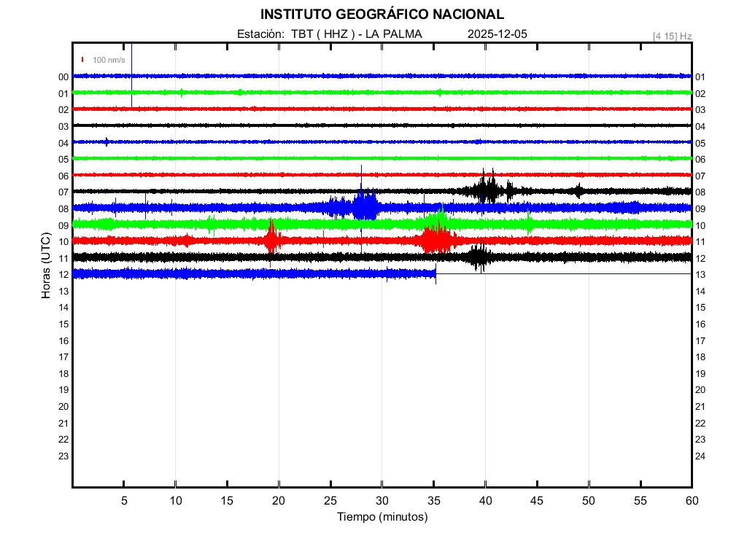Click the 24 hour label on right axis
The width and height of the screenshot is (747, 560).
click(700, 456)
